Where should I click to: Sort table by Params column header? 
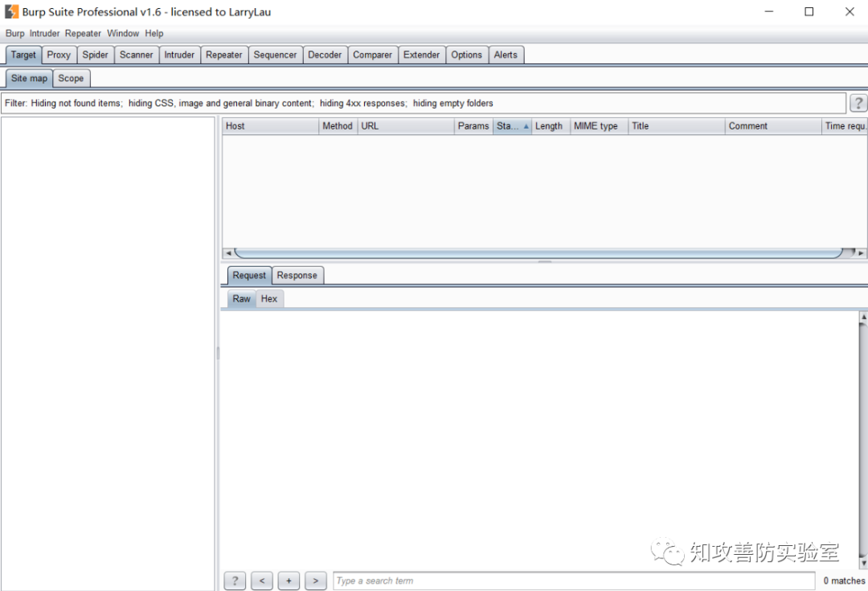point(473,126)
